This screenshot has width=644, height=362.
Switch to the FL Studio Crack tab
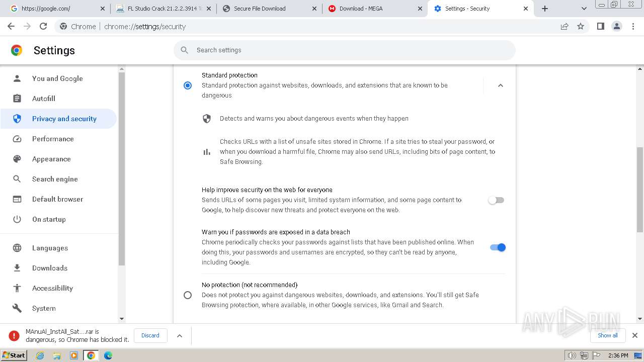(x=163, y=9)
